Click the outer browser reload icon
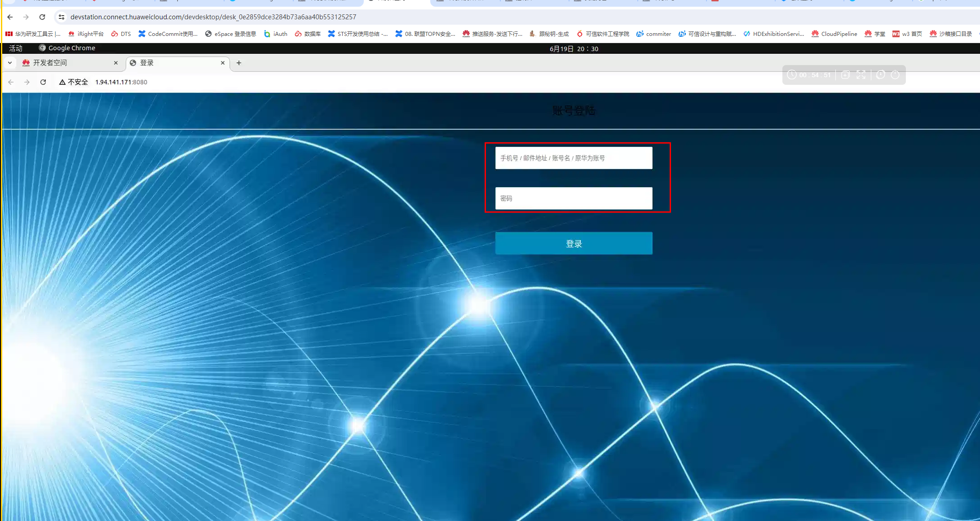 [42, 17]
